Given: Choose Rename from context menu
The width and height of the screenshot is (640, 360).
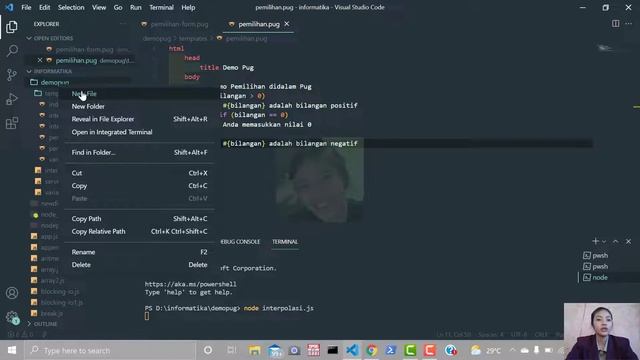Looking at the screenshot, I should pyautogui.click(x=139, y=252).
